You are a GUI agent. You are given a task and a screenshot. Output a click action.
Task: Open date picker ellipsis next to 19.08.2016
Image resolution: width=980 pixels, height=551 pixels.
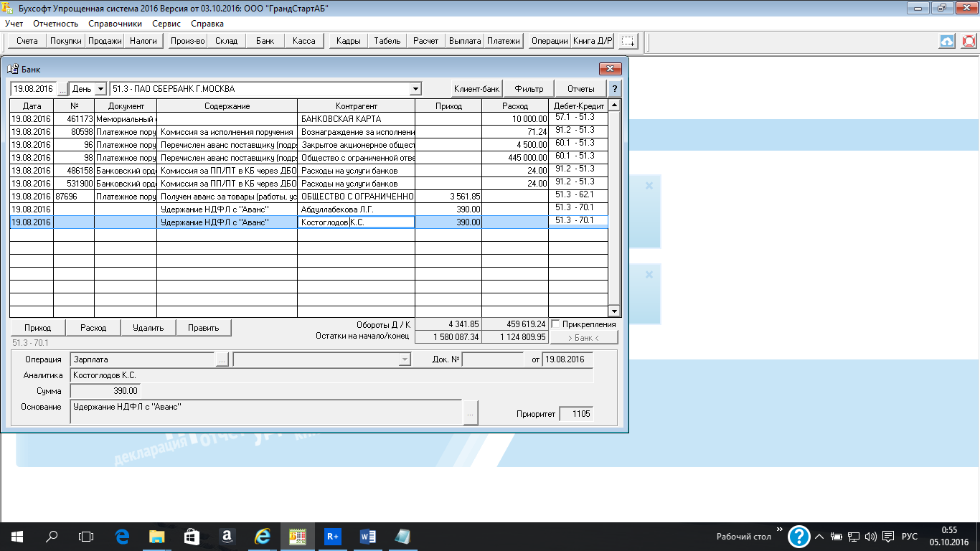tap(62, 89)
